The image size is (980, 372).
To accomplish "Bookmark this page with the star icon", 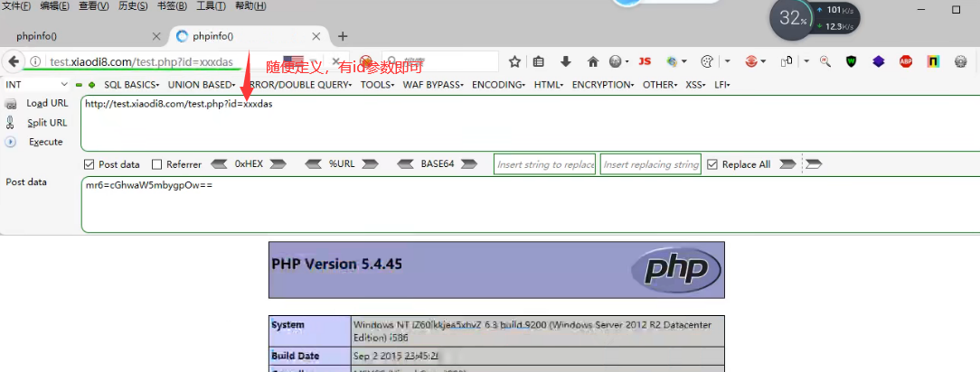I will click(514, 61).
